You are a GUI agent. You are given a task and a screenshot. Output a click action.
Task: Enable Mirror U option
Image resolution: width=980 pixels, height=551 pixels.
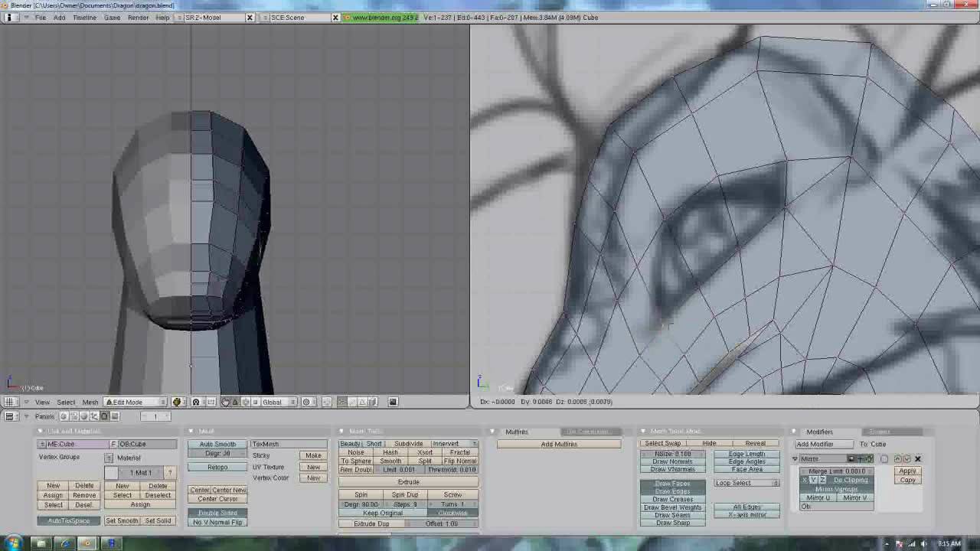[818, 497]
